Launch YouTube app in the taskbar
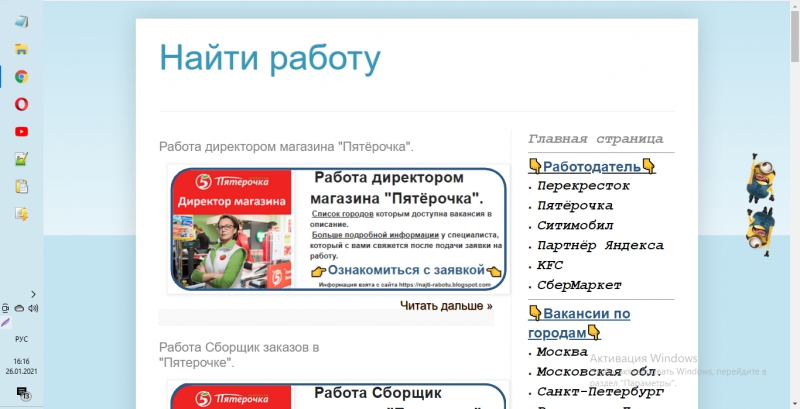This screenshot has height=409, width=800. pos(21,132)
